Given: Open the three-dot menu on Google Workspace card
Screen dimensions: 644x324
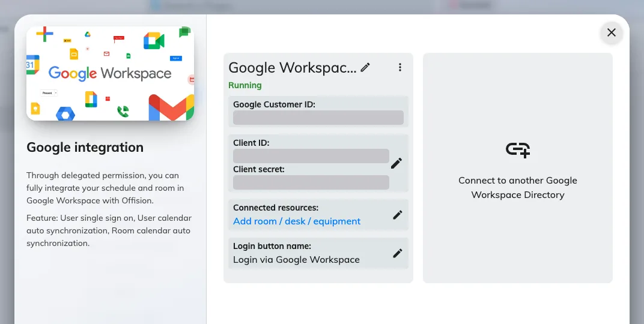Looking at the screenshot, I should pos(400,68).
